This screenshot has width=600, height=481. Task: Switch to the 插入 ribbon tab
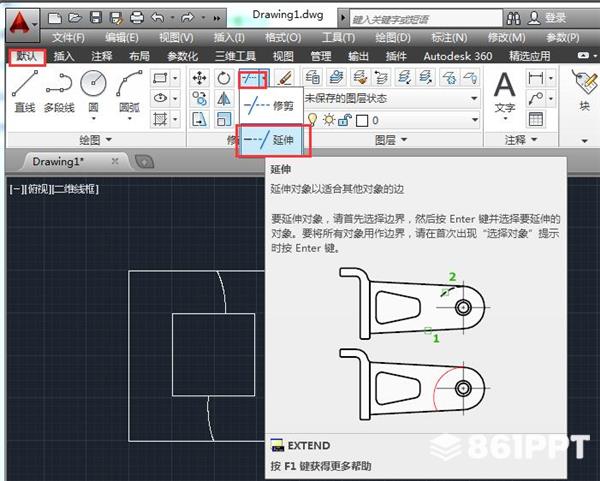point(64,56)
